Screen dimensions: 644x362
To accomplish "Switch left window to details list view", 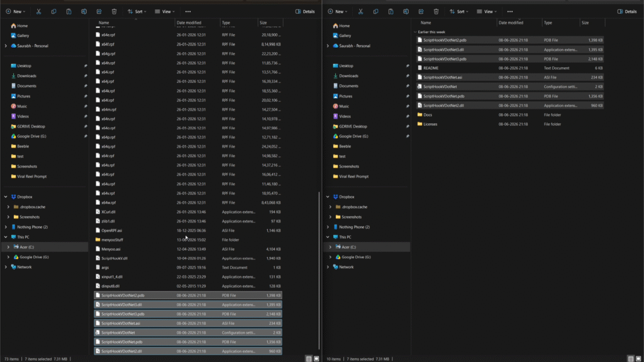I will 309,359.
